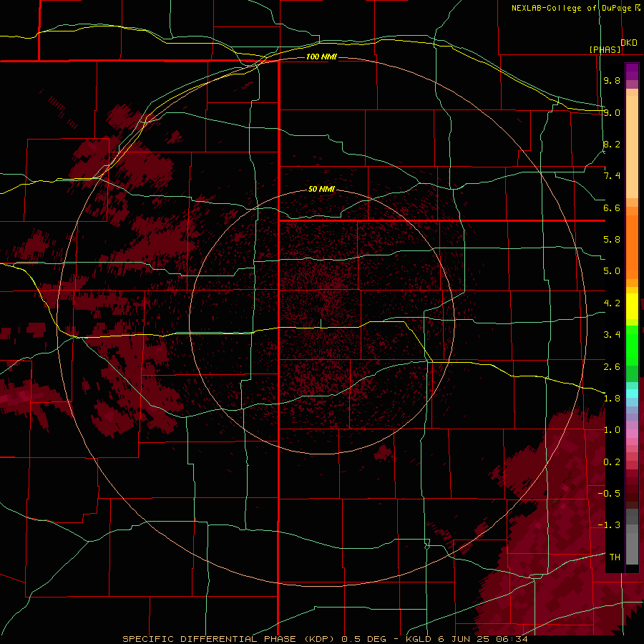This screenshot has height=644, width=644.
Task: Click the 1.8 value on the color scale
Action: 612,399
